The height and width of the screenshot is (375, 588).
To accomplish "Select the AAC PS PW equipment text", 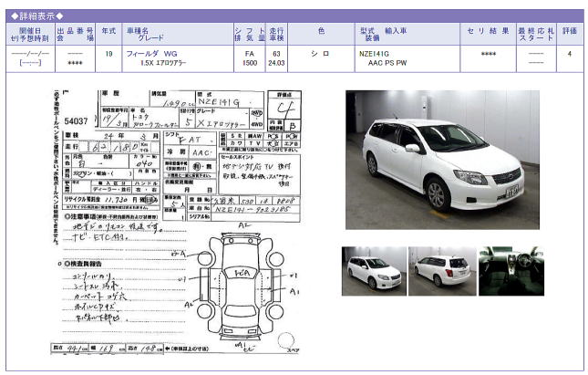I will [387, 63].
